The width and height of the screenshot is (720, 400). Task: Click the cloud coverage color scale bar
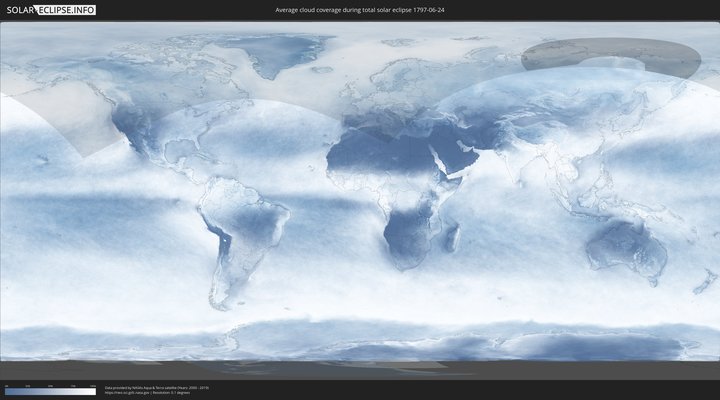50,391
